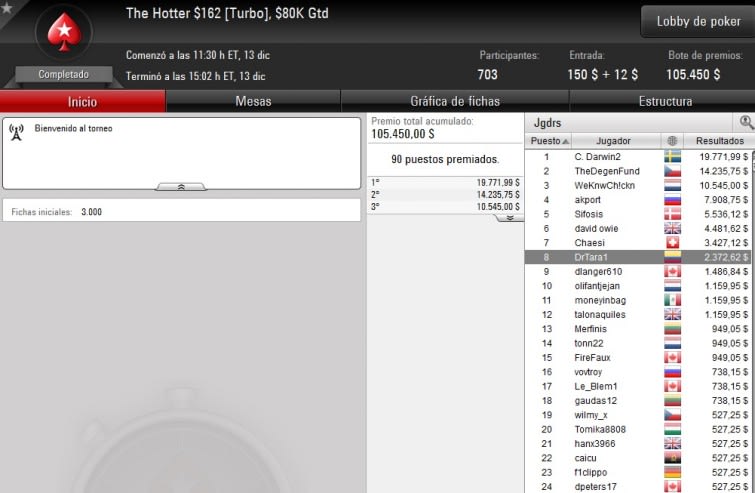Image resolution: width=755 pixels, height=493 pixels.
Task: Open the Gráfica de fichas tab
Action: coord(455,101)
